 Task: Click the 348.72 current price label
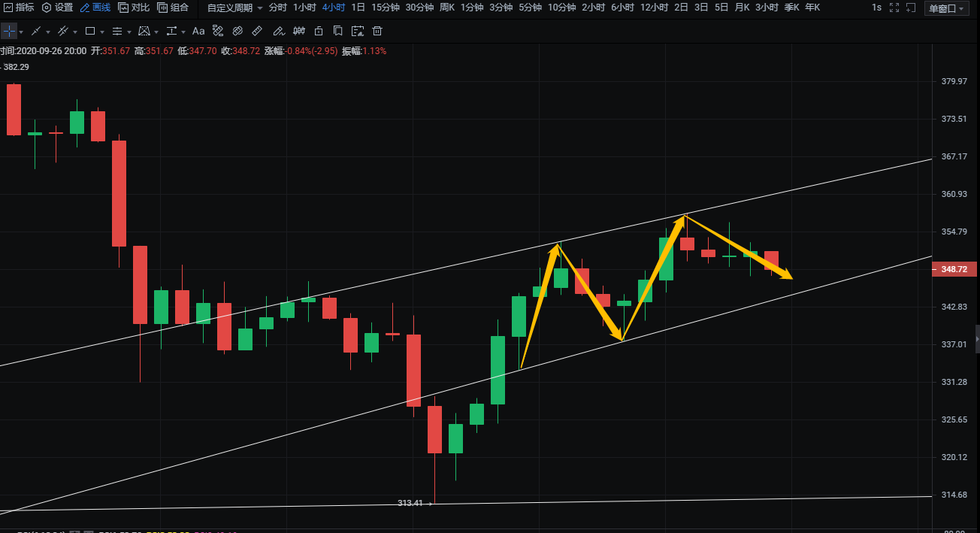(953, 269)
